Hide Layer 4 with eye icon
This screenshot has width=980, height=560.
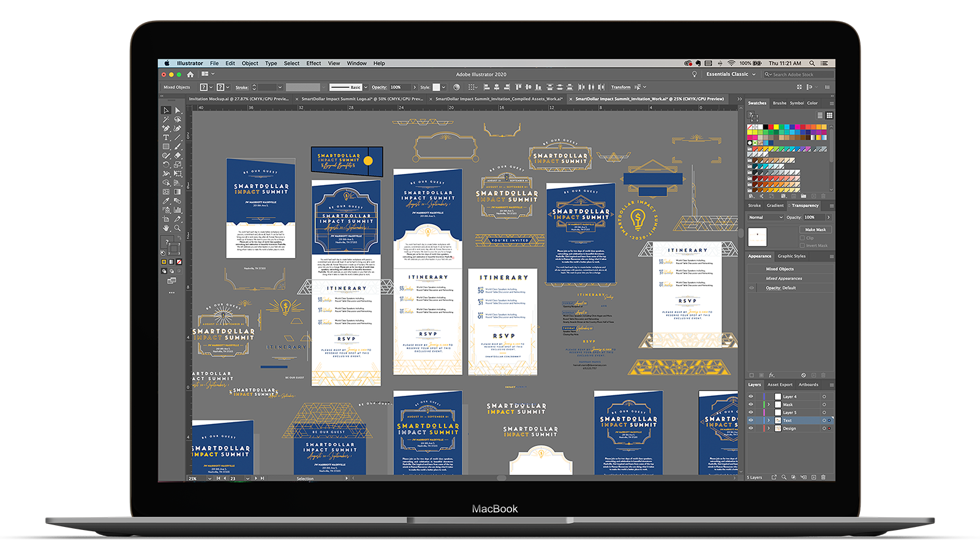pyautogui.click(x=751, y=396)
